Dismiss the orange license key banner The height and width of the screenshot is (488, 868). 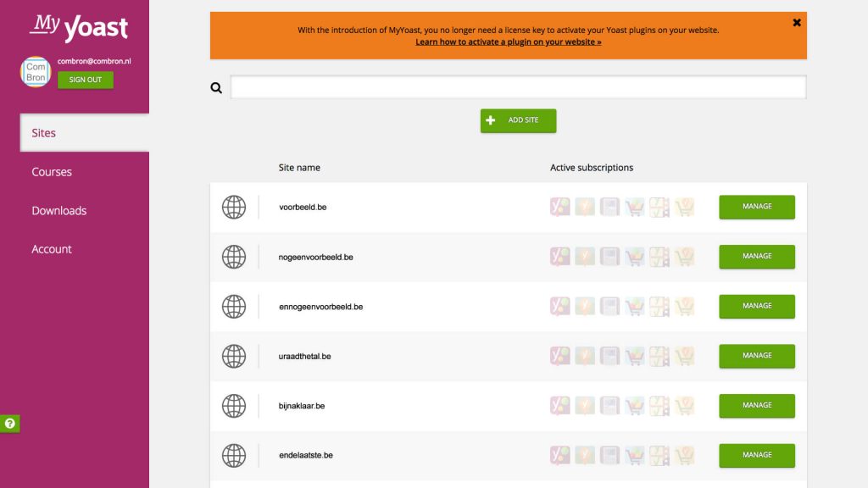(x=797, y=23)
